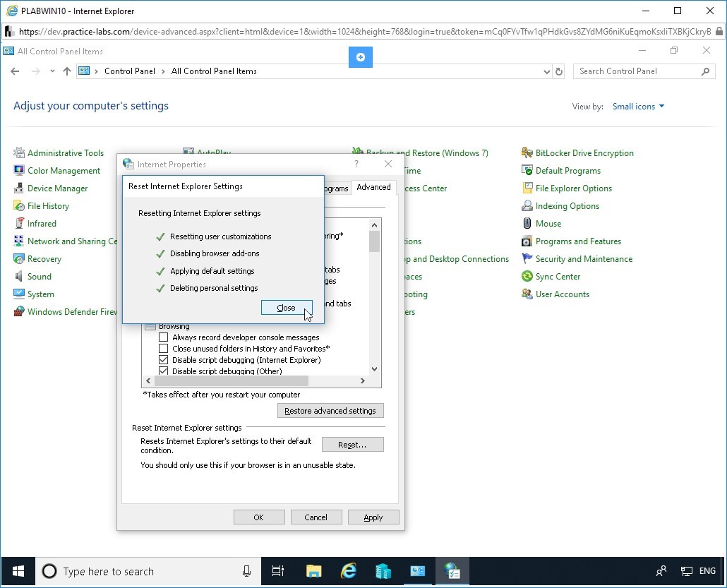Open the Color Management icon
The width and height of the screenshot is (727, 588).
[19, 170]
